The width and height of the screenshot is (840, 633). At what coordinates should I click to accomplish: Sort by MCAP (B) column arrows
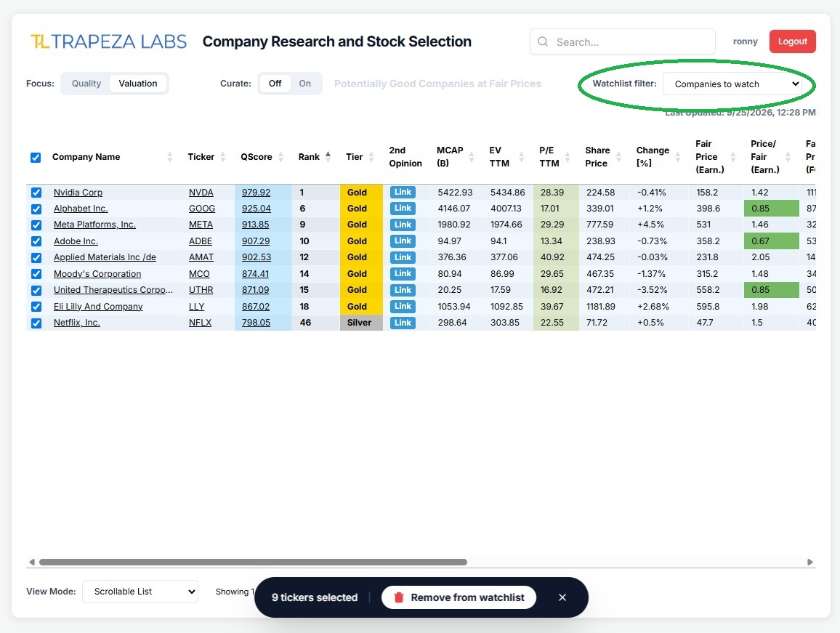point(472,157)
